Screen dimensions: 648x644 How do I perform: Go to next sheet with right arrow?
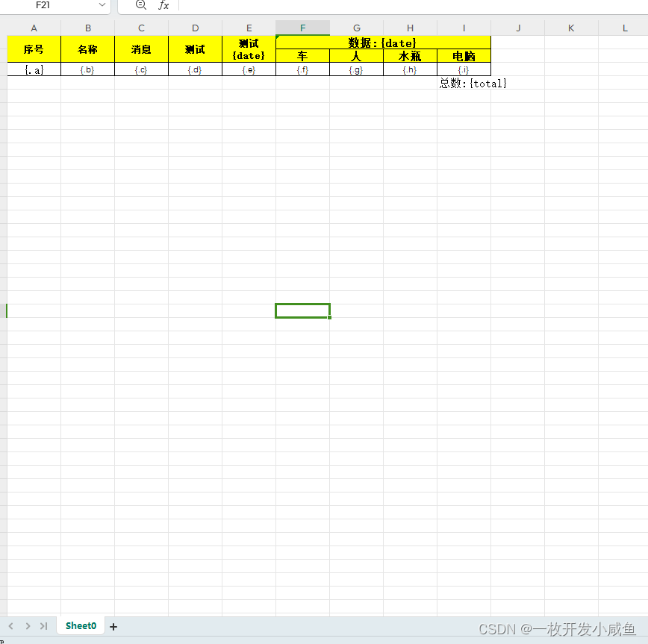point(28,626)
